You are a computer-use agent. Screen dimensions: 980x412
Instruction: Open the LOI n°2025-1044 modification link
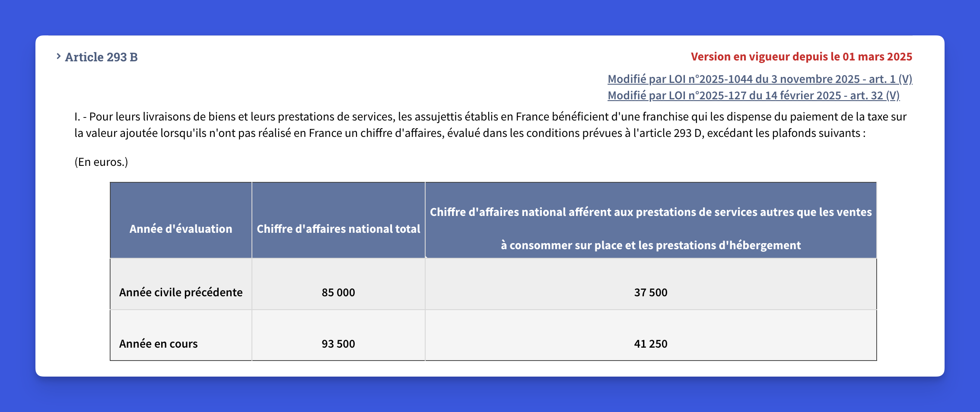pyautogui.click(x=735, y=79)
